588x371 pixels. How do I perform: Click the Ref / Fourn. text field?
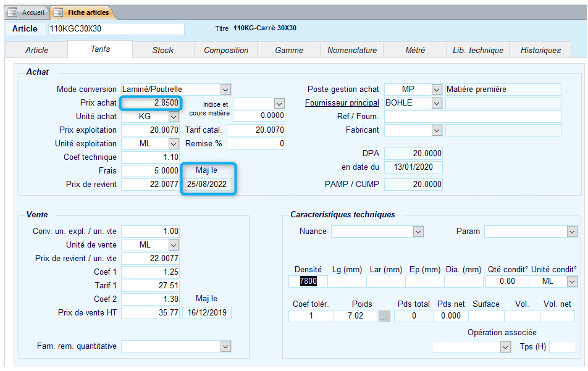(472, 117)
